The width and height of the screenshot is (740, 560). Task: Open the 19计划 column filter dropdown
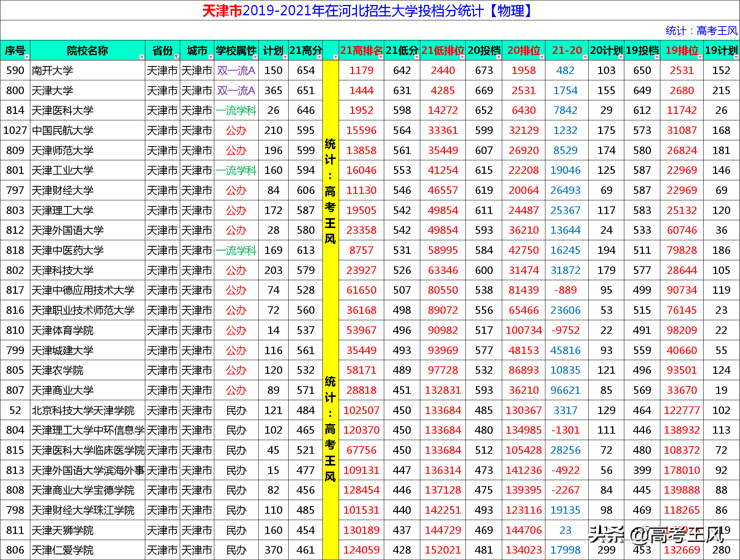[x=735, y=57]
